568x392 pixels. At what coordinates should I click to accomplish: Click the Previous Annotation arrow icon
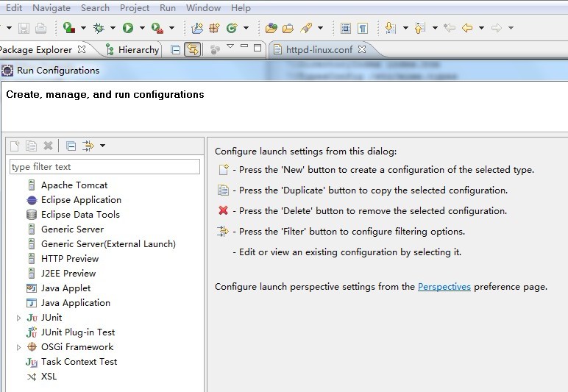tap(420, 28)
